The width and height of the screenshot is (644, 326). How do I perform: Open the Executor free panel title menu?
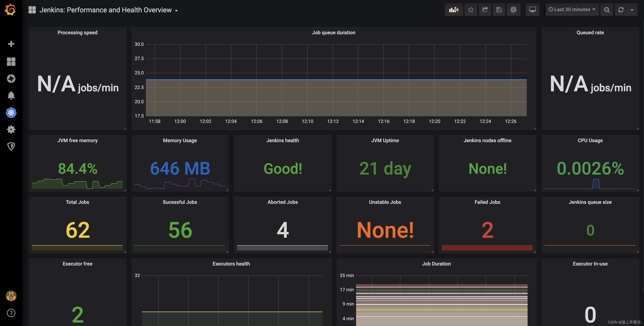click(x=78, y=264)
